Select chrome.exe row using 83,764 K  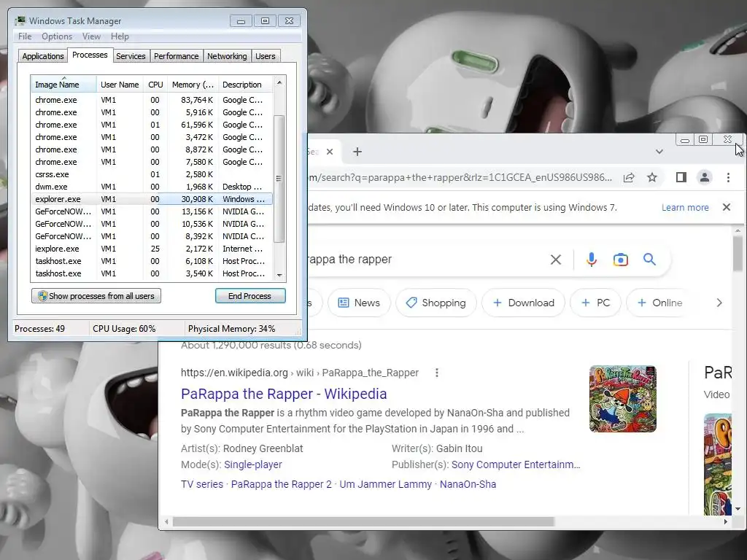click(x=152, y=100)
